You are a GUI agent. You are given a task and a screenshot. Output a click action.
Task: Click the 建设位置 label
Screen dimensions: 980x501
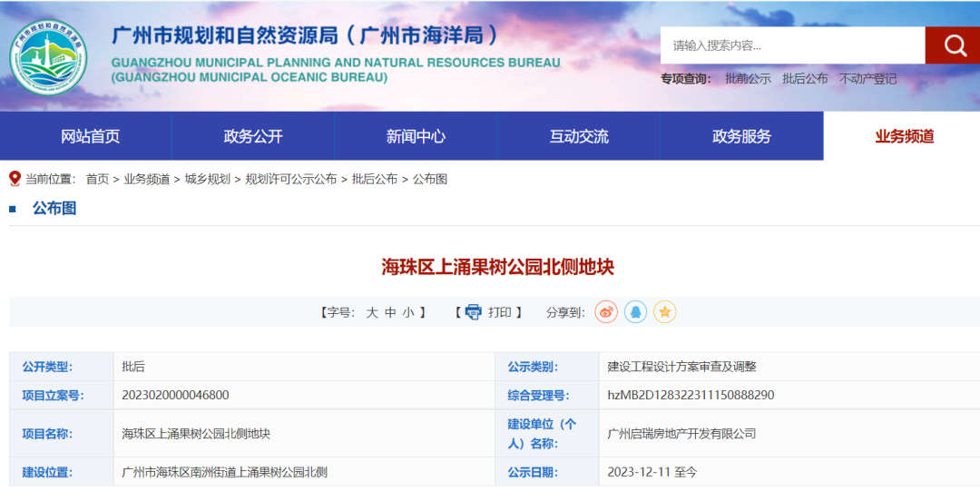(x=47, y=472)
